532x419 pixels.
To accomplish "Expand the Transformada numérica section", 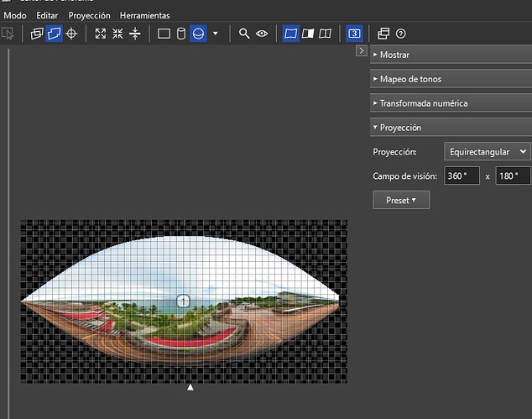I will 451,103.
